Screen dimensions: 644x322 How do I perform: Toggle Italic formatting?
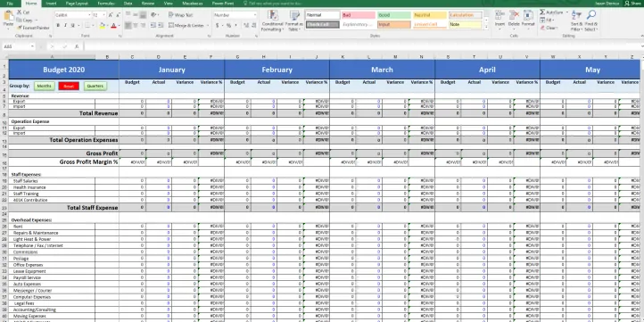[x=65, y=26]
